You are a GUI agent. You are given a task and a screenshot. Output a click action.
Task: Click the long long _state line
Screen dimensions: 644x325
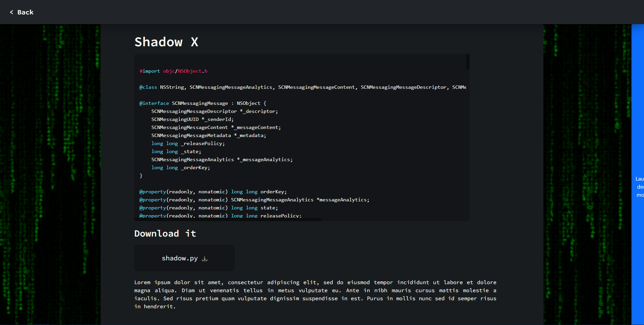(x=176, y=151)
